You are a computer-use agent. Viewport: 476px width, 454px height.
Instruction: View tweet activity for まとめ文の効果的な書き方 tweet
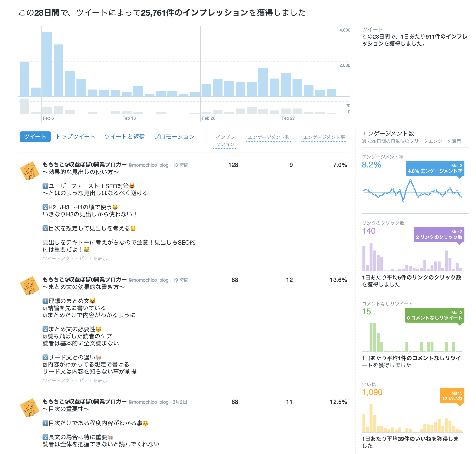[75, 380]
